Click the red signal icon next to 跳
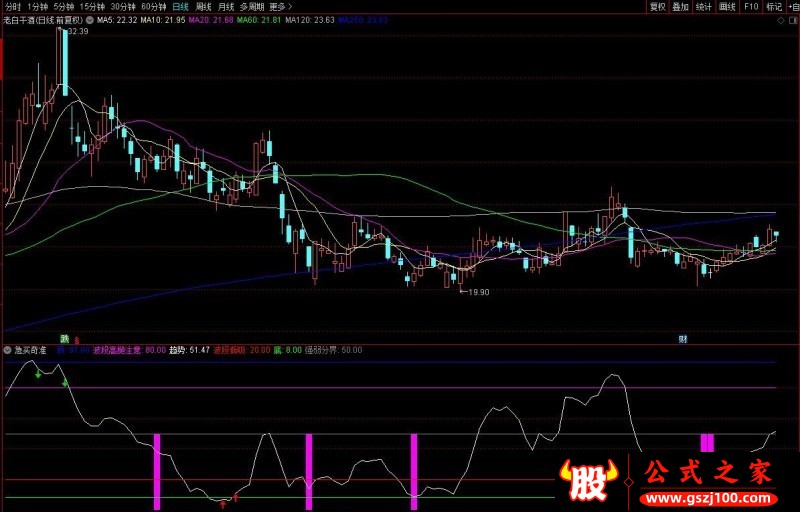The width and height of the screenshot is (800, 512). (x=76, y=340)
